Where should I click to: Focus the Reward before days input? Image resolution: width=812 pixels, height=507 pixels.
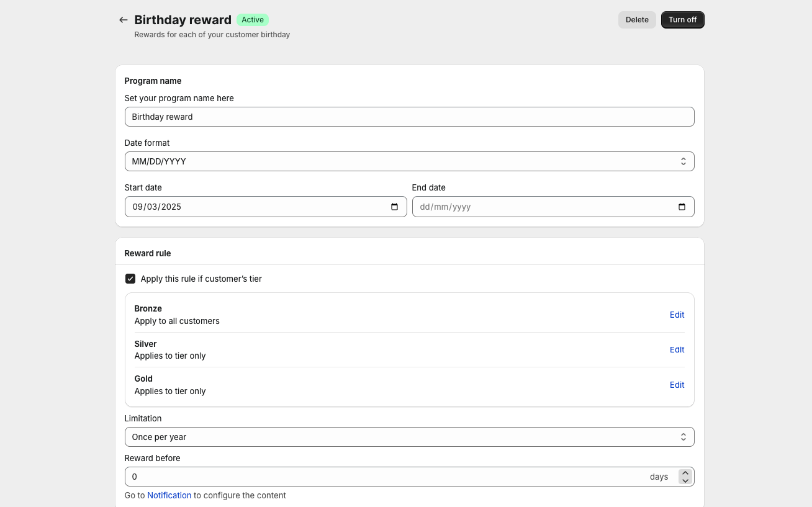385,477
